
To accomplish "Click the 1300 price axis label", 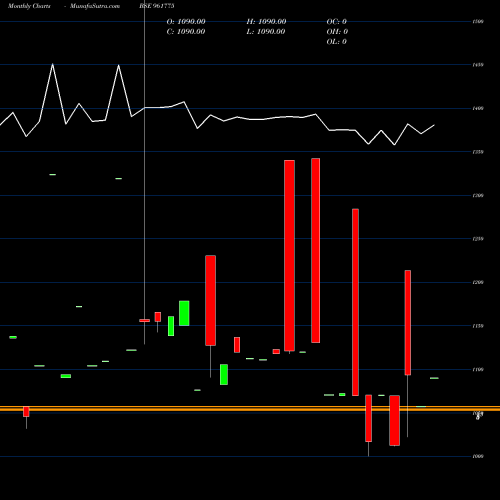I will tap(478, 196).
